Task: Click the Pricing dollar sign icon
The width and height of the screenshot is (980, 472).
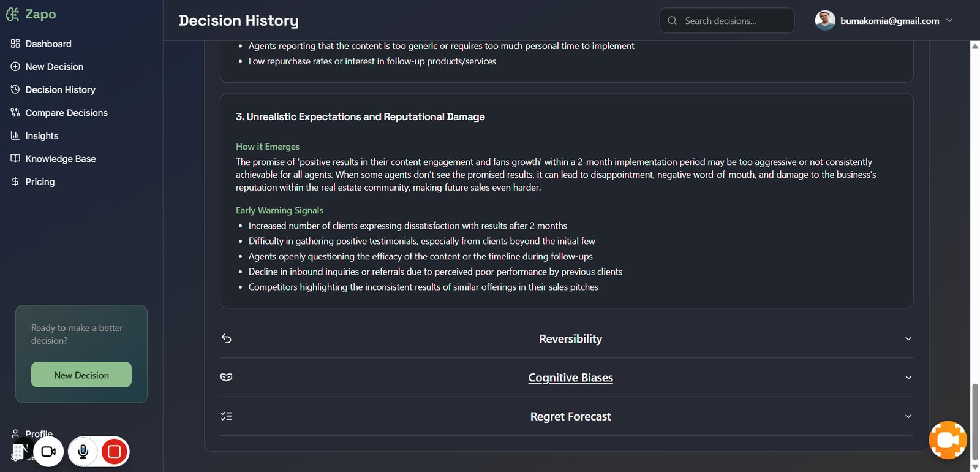Action: point(15,181)
